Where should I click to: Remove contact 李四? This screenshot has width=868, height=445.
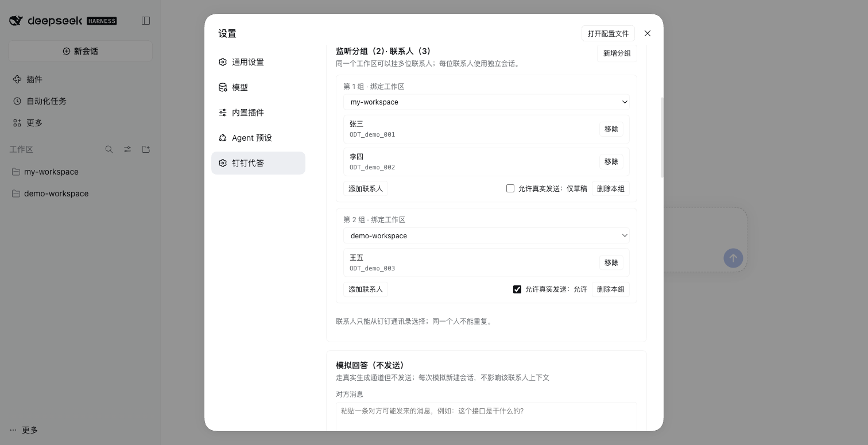coord(611,162)
